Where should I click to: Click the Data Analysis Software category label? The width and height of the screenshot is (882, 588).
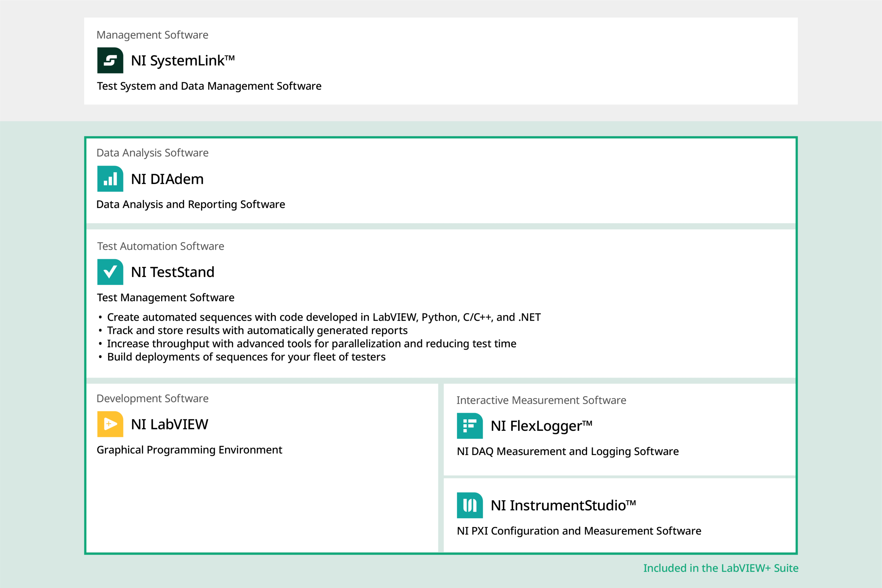click(152, 153)
